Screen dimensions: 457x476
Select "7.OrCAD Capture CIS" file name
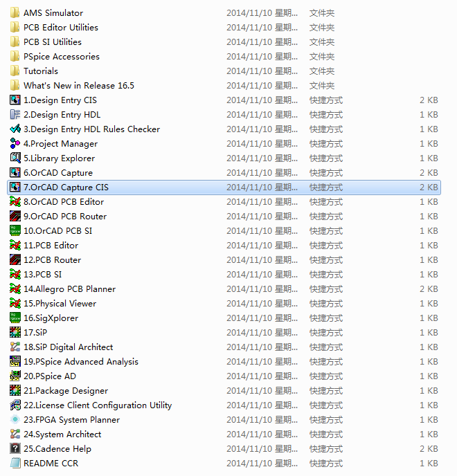[66, 187]
